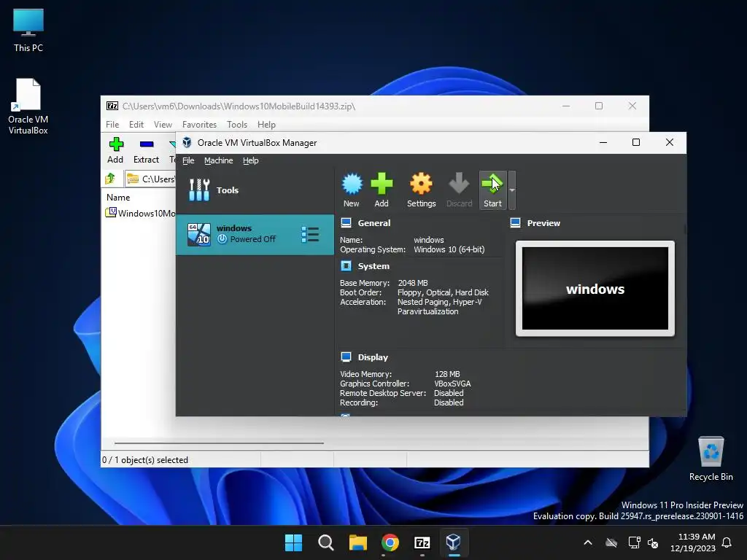This screenshot has width=747, height=560.
Task: Click the taskbar Search icon
Action: click(326, 542)
